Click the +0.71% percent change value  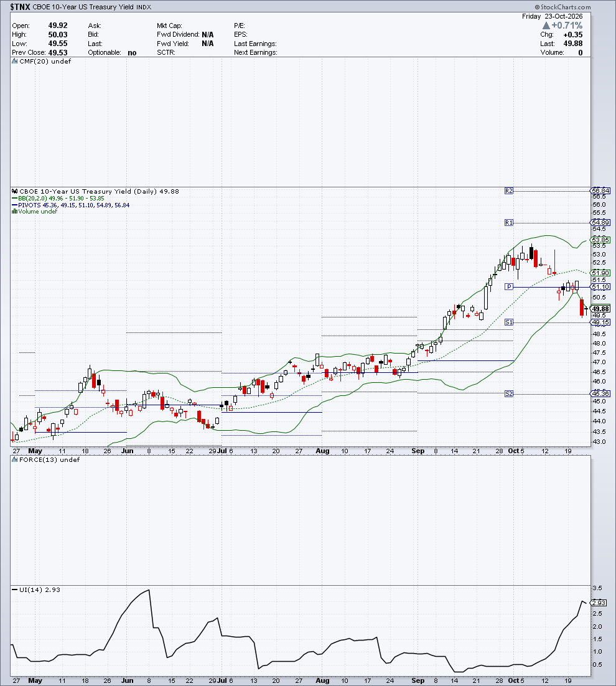click(x=567, y=26)
